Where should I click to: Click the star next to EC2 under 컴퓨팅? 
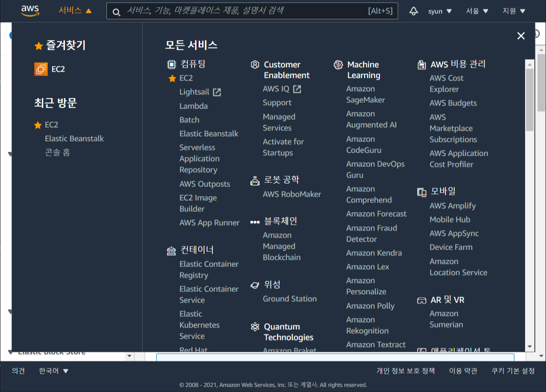coord(172,78)
